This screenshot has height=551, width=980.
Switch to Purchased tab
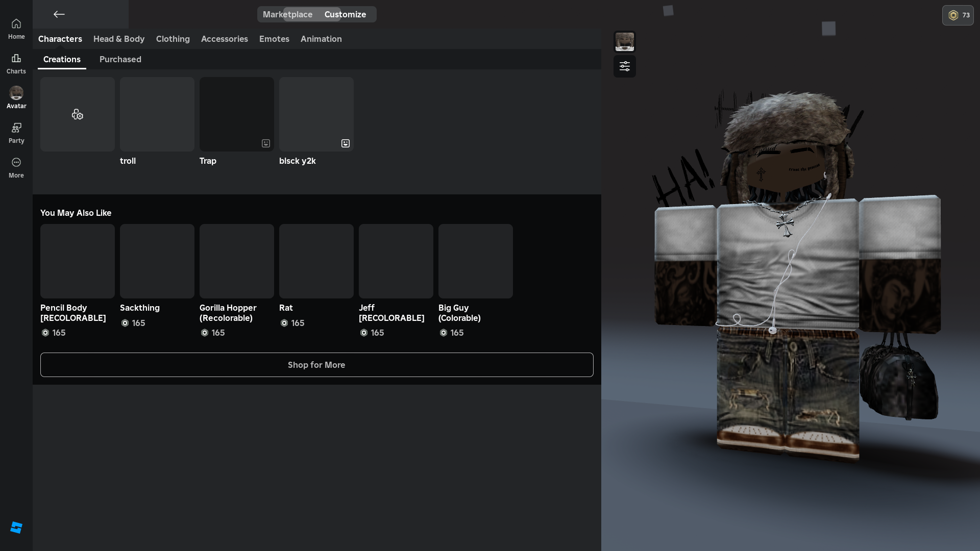tap(120, 59)
